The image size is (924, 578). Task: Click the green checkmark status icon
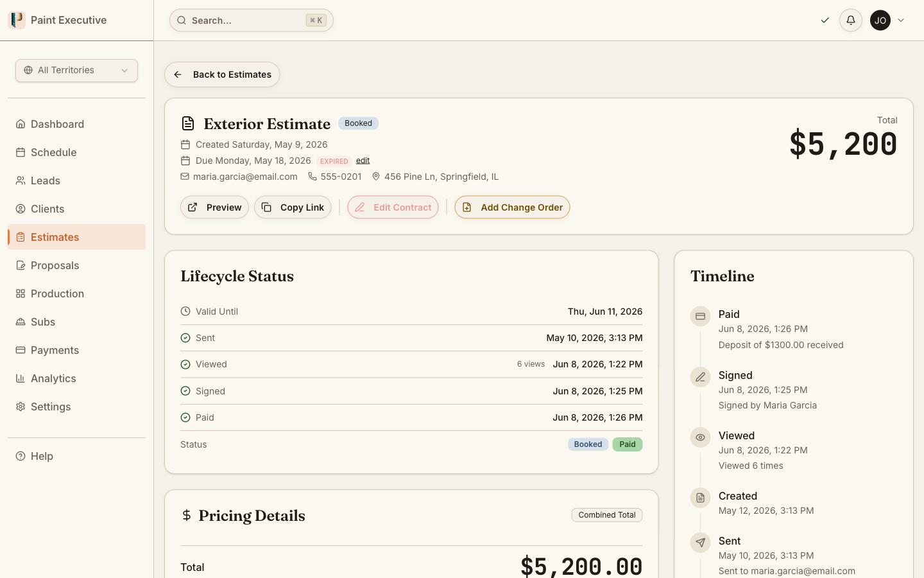(825, 21)
